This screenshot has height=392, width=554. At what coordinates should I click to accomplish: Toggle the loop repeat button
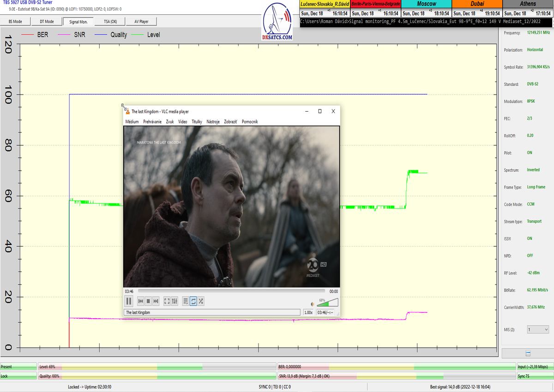pyautogui.click(x=193, y=301)
